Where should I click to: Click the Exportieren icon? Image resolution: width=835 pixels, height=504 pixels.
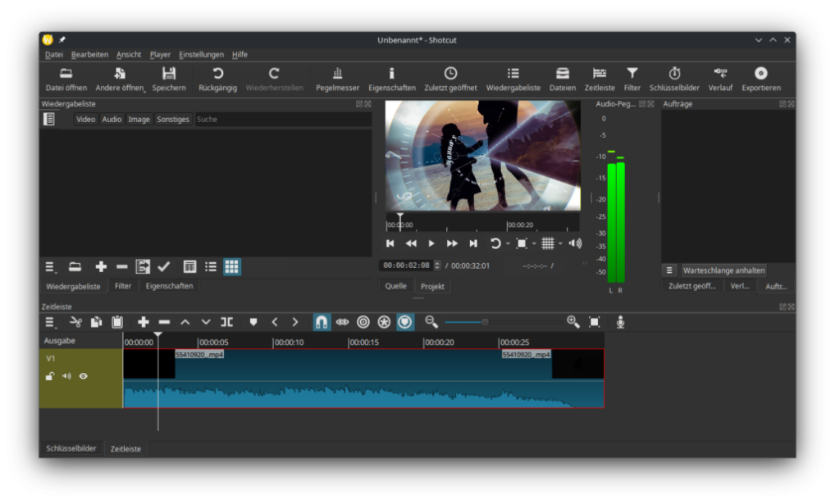click(761, 79)
